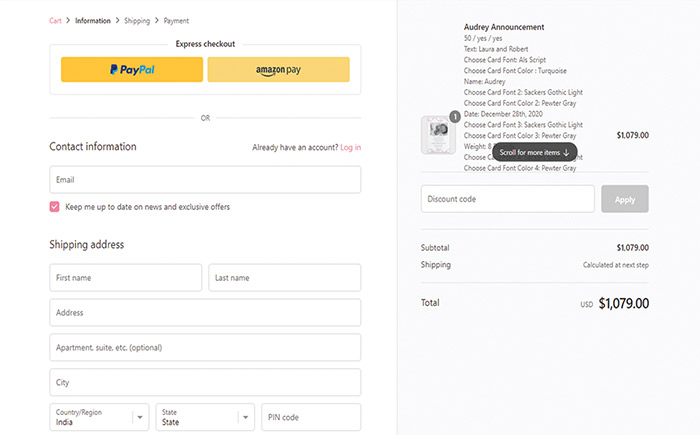Click the Discount code field
The width and height of the screenshot is (700, 435).
point(507,199)
